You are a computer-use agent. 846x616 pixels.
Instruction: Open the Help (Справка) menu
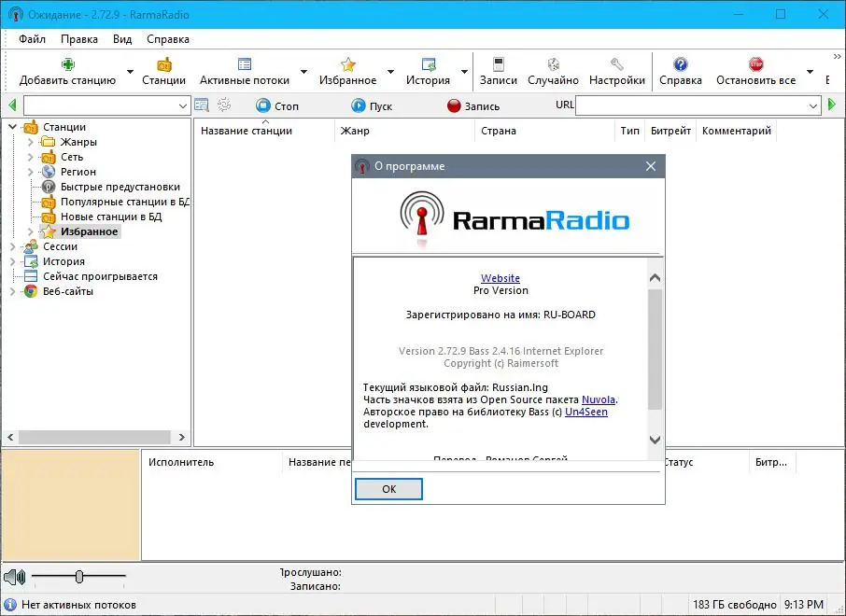[168, 39]
